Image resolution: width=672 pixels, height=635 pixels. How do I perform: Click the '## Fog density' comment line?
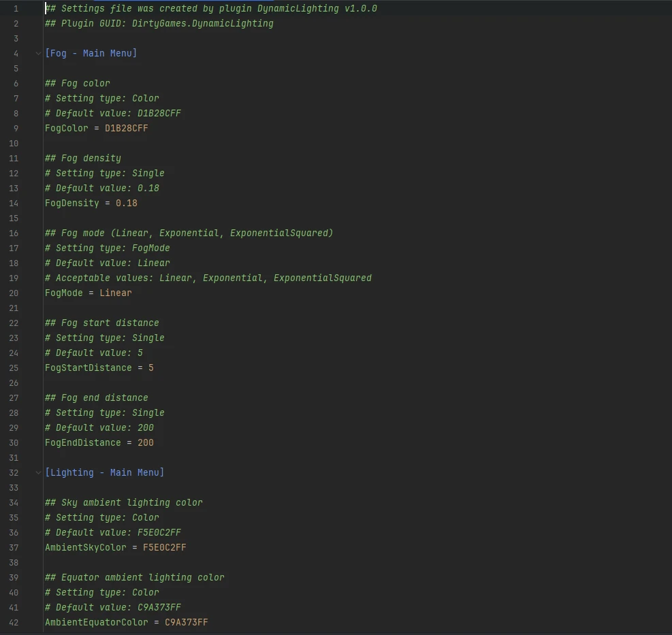[83, 158]
